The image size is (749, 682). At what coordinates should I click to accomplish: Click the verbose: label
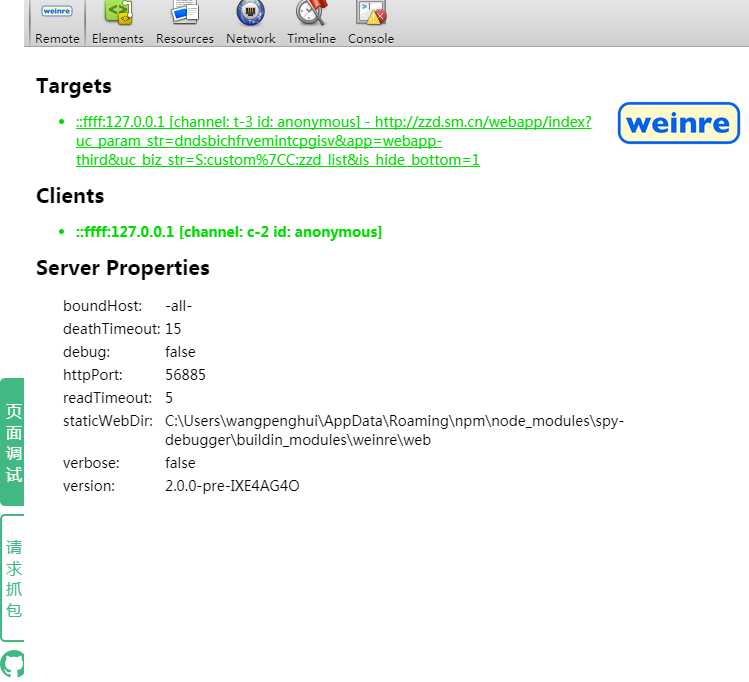(91, 463)
